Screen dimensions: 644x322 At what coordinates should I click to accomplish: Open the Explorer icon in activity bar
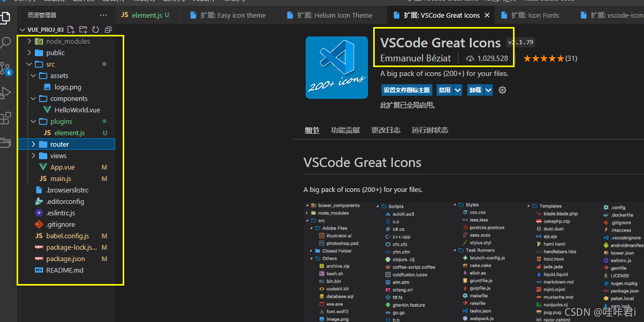(x=5, y=18)
